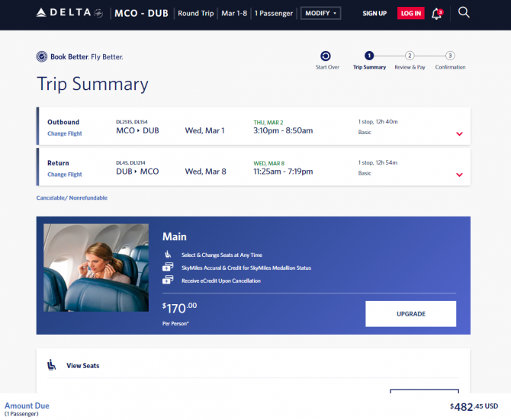
Task: Expand the Return flight details chevron
Action: (x=459, y=175)
